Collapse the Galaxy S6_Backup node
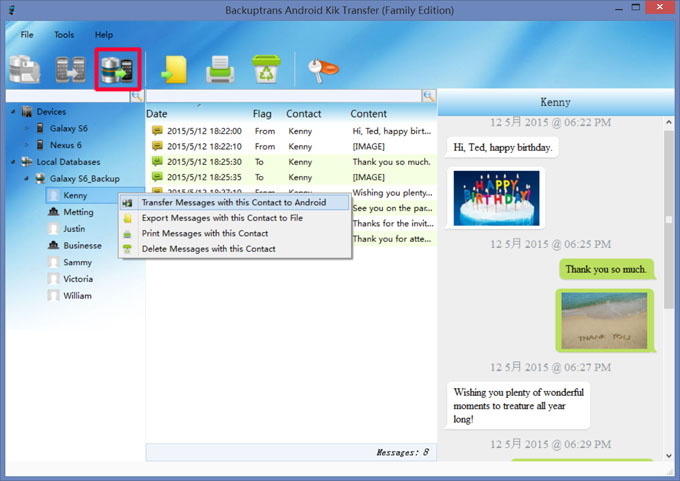This screenshot has width=680, height=481. [26, 178]
